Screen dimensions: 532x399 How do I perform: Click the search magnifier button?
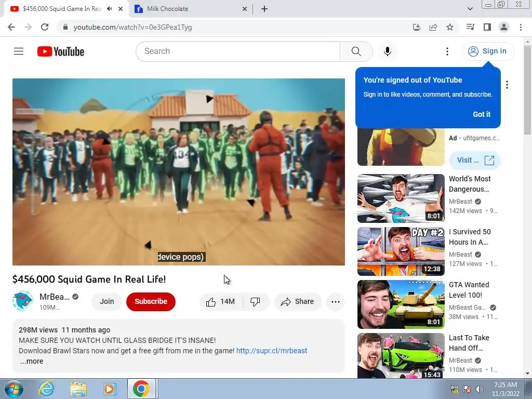(x=356, y=51)
